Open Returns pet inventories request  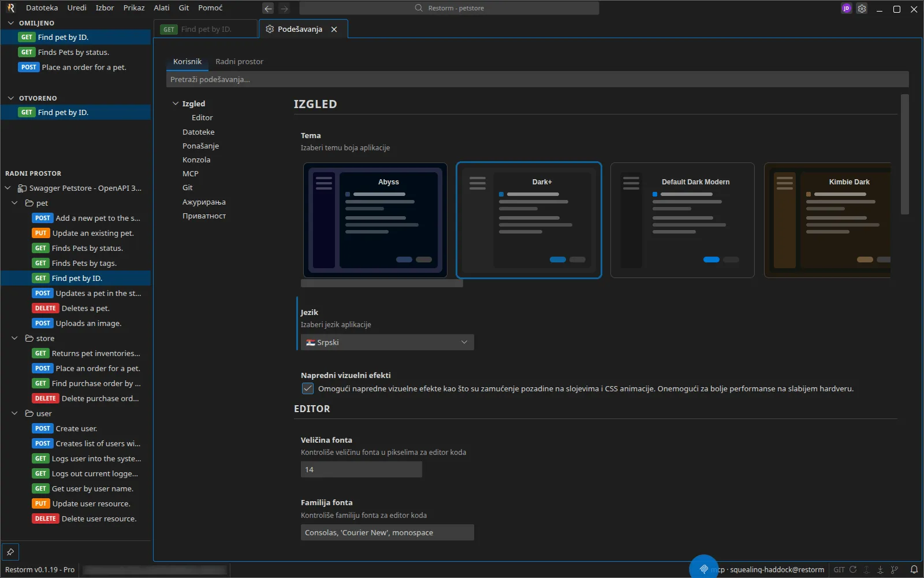click(75, 353)
